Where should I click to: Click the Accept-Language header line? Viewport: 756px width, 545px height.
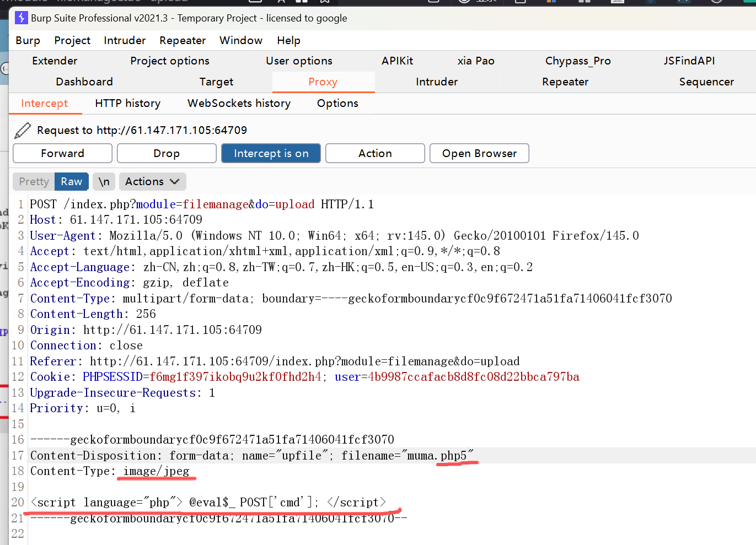click(x=281, y=267)
